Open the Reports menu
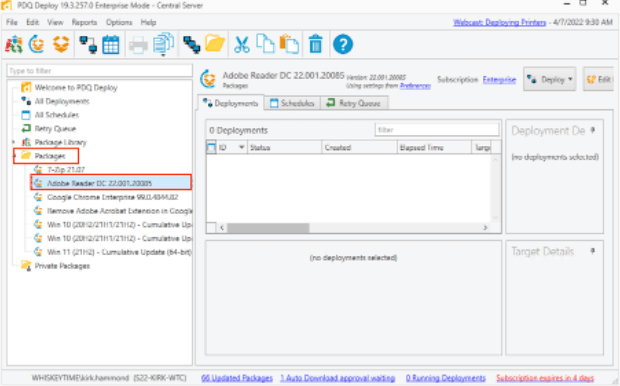The height and width of the screenshot is (386, 620). coord(84,22)
